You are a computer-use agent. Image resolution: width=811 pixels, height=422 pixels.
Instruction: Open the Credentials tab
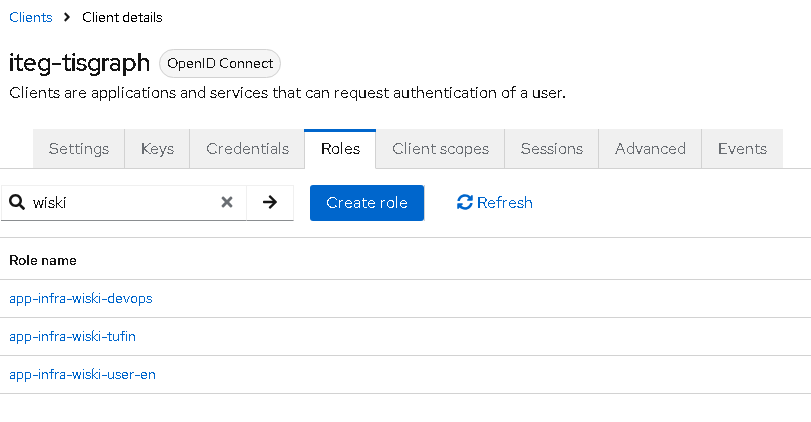pos(247,149)
